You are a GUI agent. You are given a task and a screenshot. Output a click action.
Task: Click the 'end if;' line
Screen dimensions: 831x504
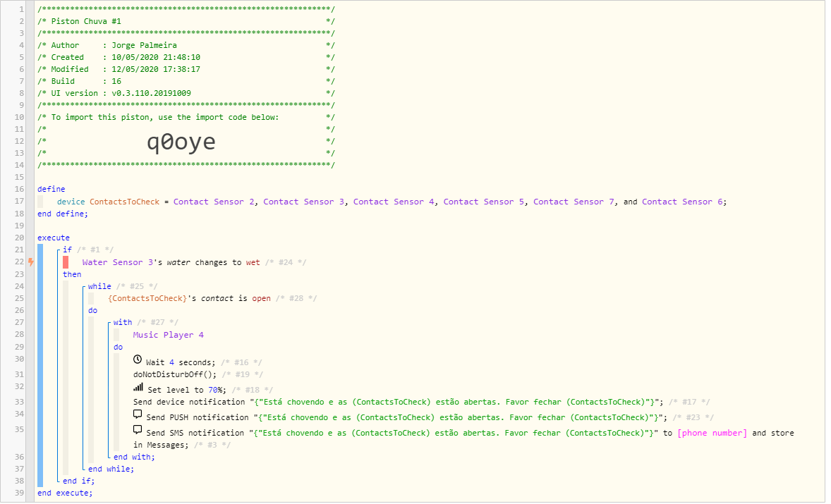click(78, 481)
